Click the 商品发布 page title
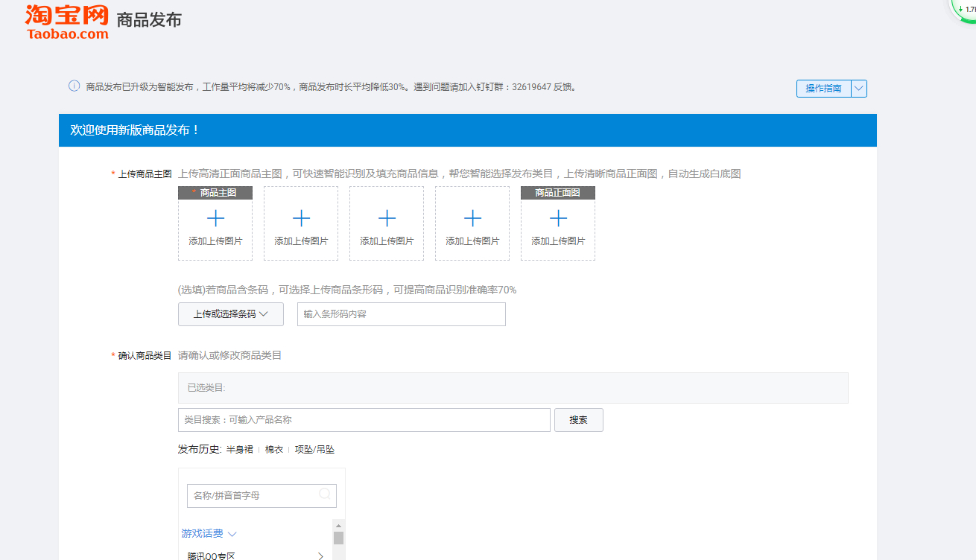976x560 pixels. click(x=149, y=20)
